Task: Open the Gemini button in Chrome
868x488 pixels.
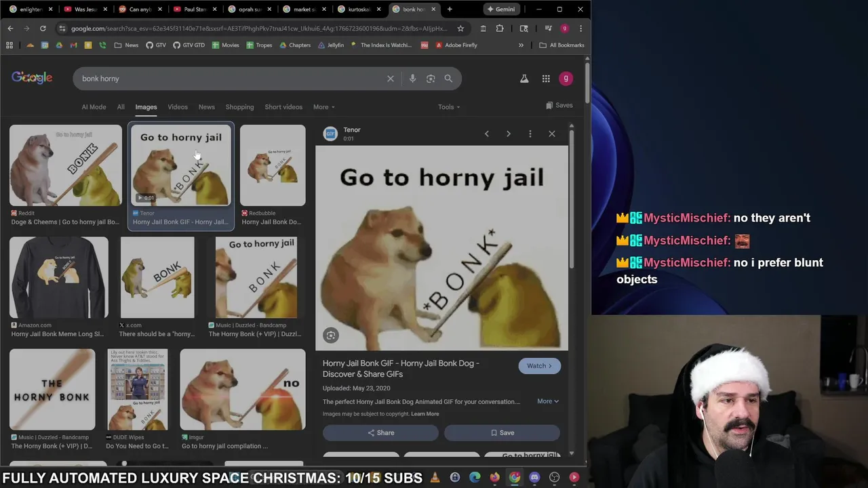Action: (500, 9)
